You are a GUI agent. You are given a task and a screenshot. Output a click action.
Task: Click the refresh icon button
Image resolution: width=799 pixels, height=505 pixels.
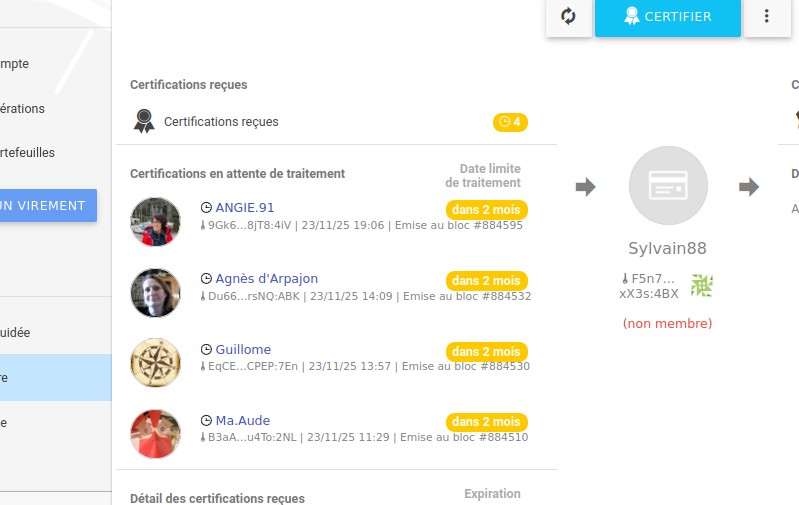click(568, 17)
